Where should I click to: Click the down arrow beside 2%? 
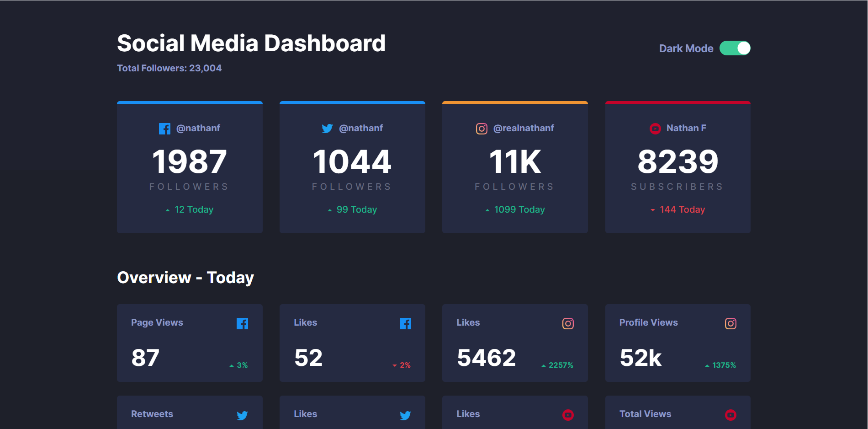click(395, 365)
